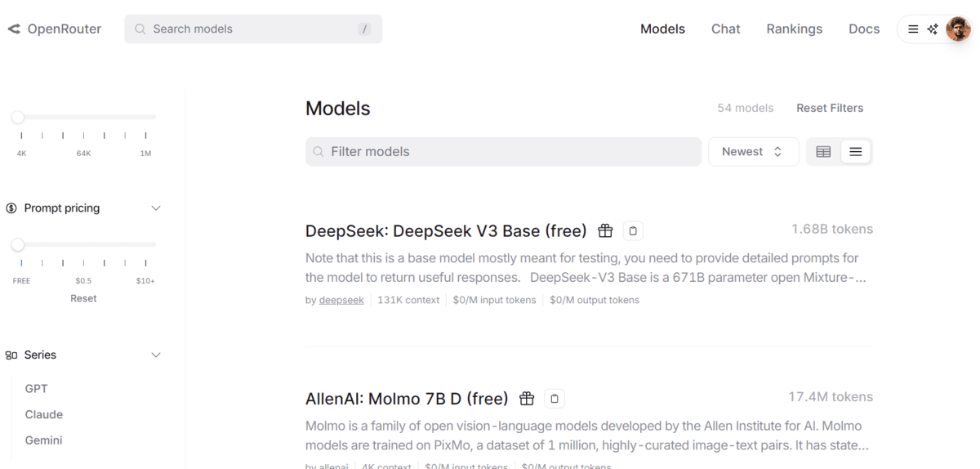This screenshot has height=469, width=980.
Task: Open the Docs nav tab
Action: point(864,29)
